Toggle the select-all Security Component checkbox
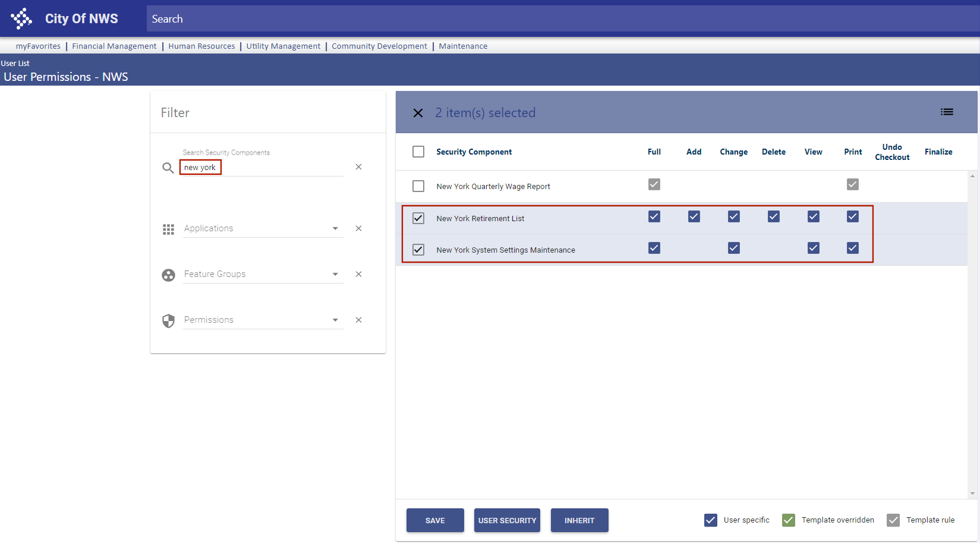Viewport: 980px width, 544px height. point(418,152)
